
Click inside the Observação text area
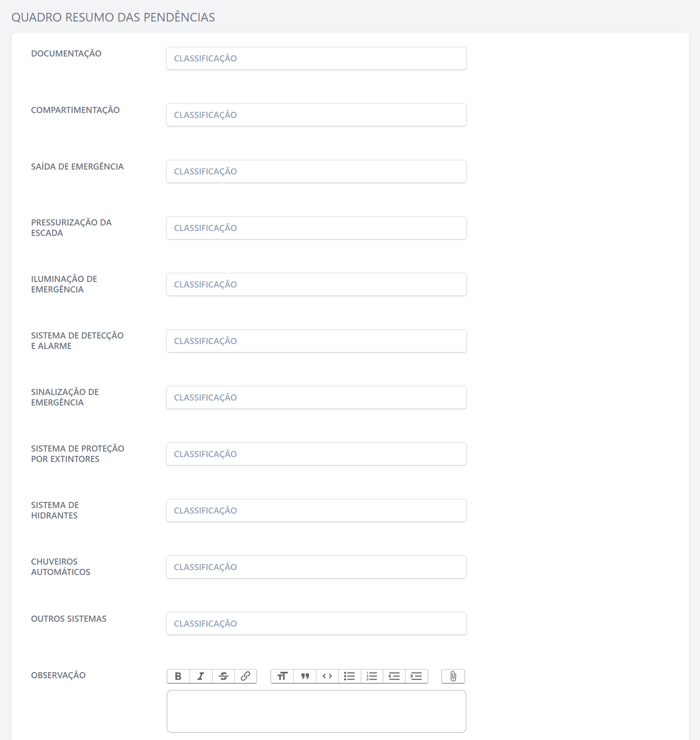(316, 711)
